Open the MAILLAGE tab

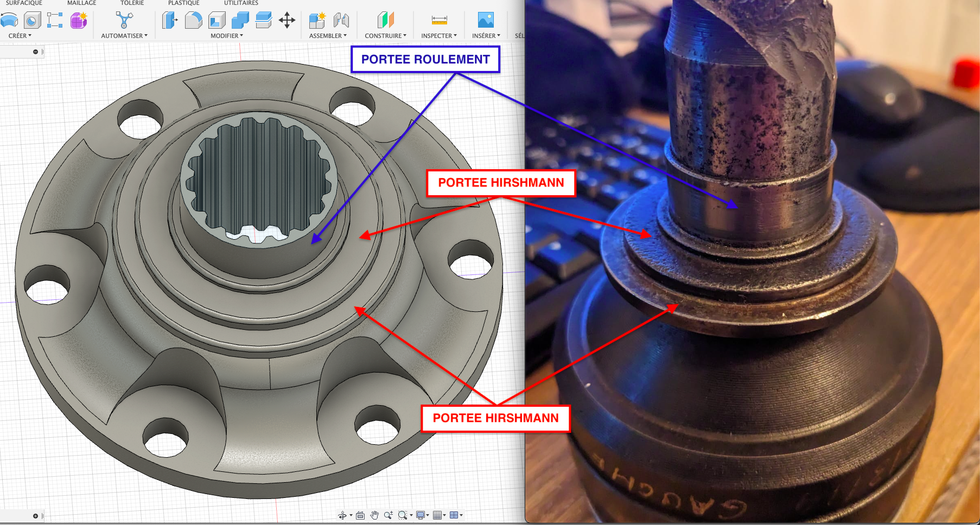[x=81, y=3]
